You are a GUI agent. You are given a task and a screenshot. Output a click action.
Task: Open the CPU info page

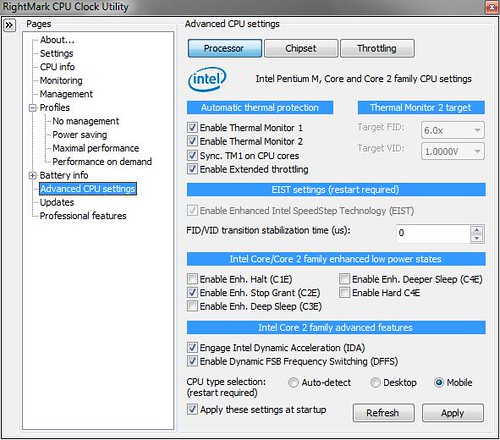(57, 67)
